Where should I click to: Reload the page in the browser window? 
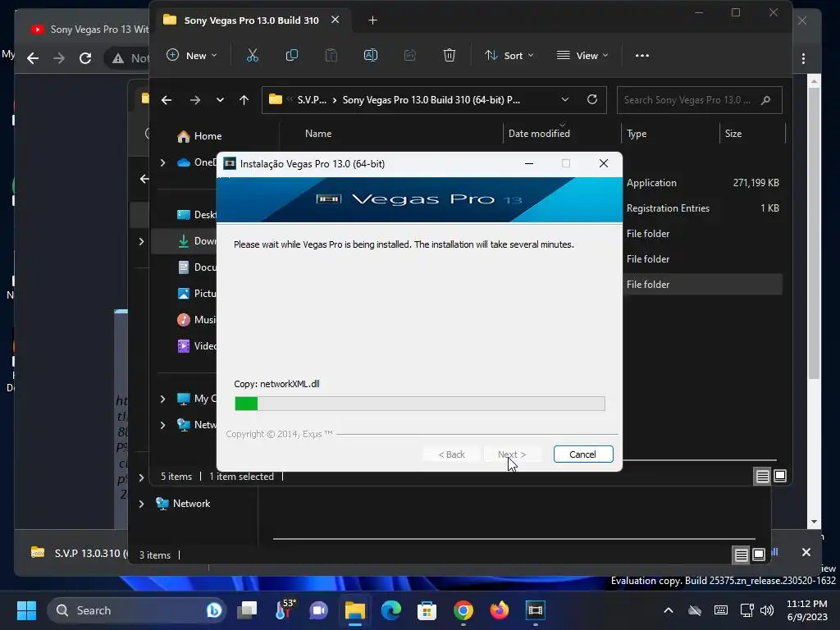(x=85, y=58)
